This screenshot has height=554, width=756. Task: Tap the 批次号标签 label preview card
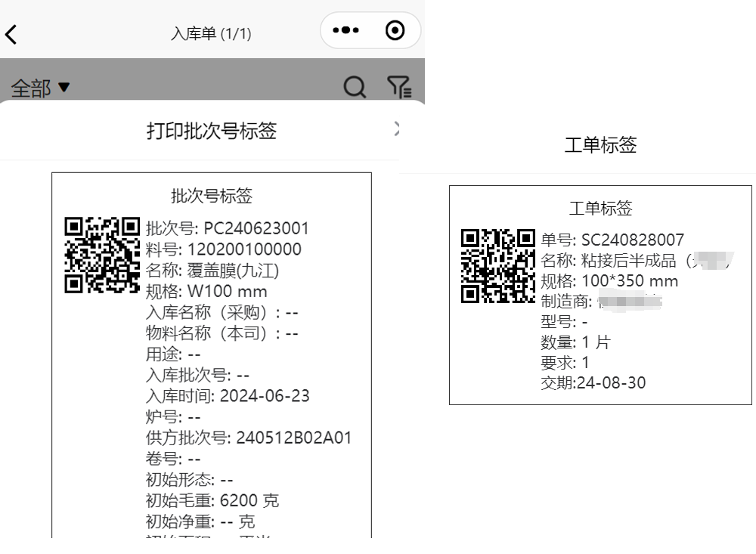click(212, 355)
